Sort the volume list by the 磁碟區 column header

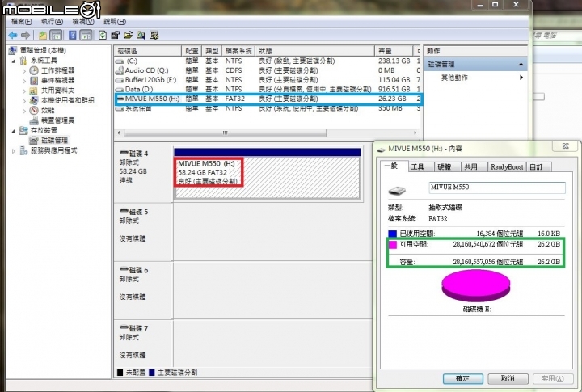(x=148, y=51)
